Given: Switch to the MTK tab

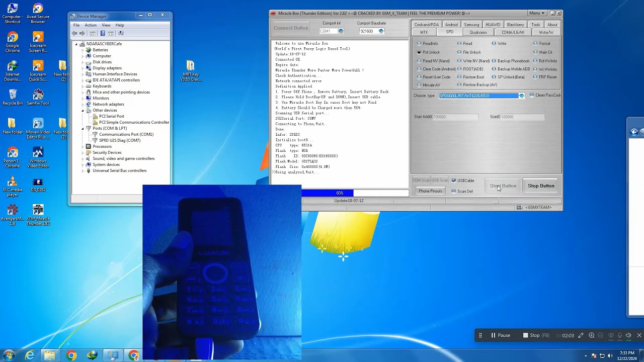Looking at the screenshot, I should pos(424,32).
